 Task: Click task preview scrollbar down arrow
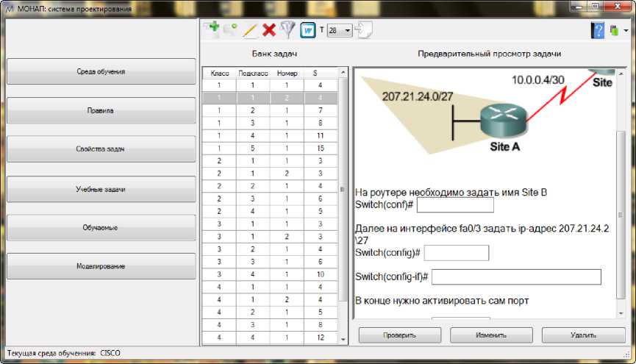point(621,314)
